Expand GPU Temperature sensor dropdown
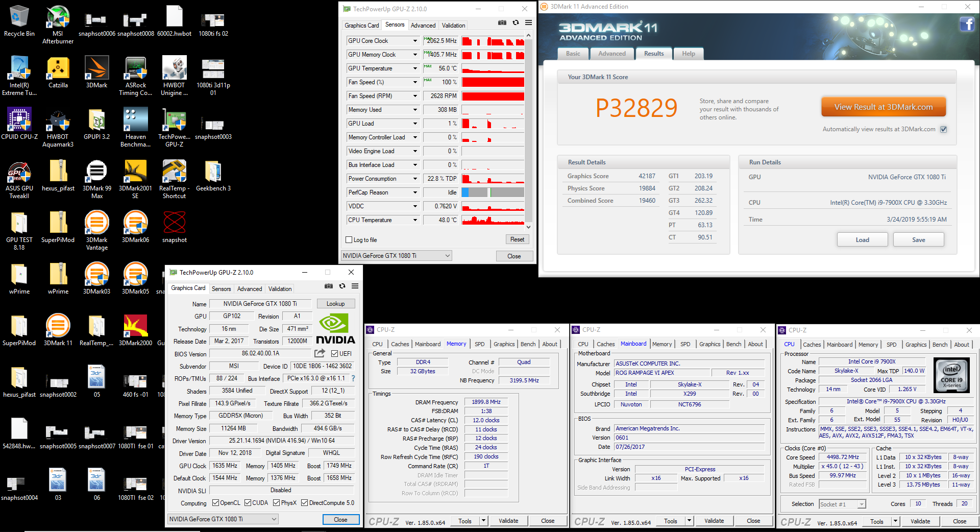Image resolution: width=980 pixels, height=532 pixels. [415, 68]
